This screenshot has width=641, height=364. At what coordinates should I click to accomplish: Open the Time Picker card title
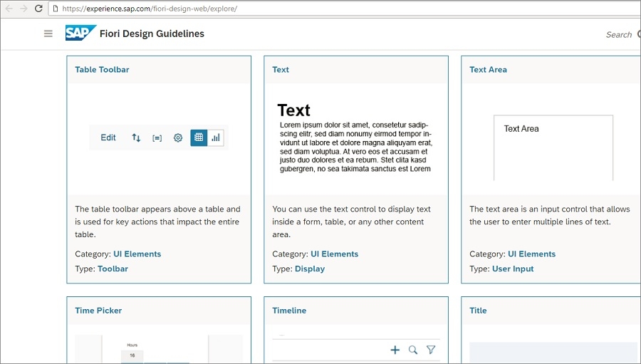[x=98, y=311]
